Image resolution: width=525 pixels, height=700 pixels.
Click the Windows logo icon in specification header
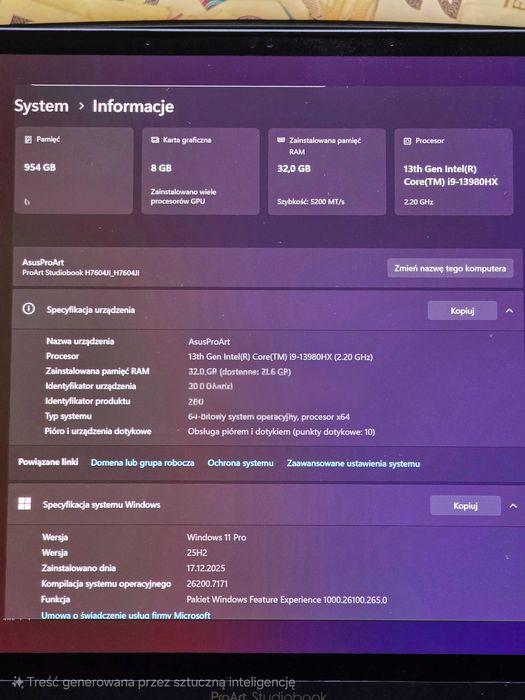coord(24,504)
